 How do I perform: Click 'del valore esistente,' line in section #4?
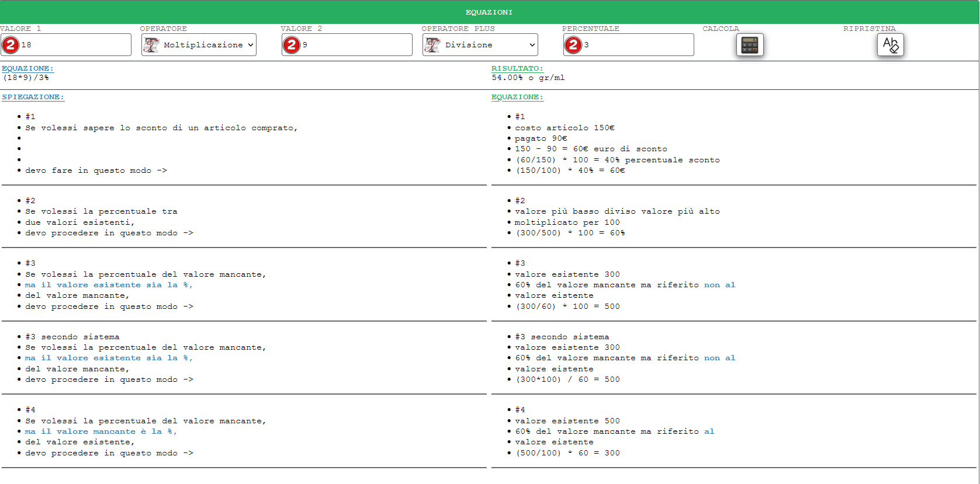(80, 442)
